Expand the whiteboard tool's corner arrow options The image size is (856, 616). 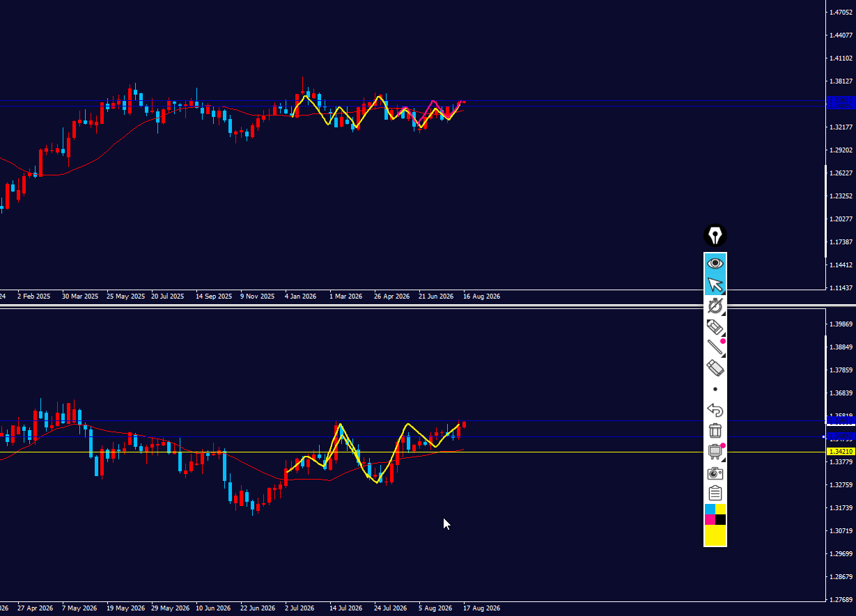coord(724,459)
